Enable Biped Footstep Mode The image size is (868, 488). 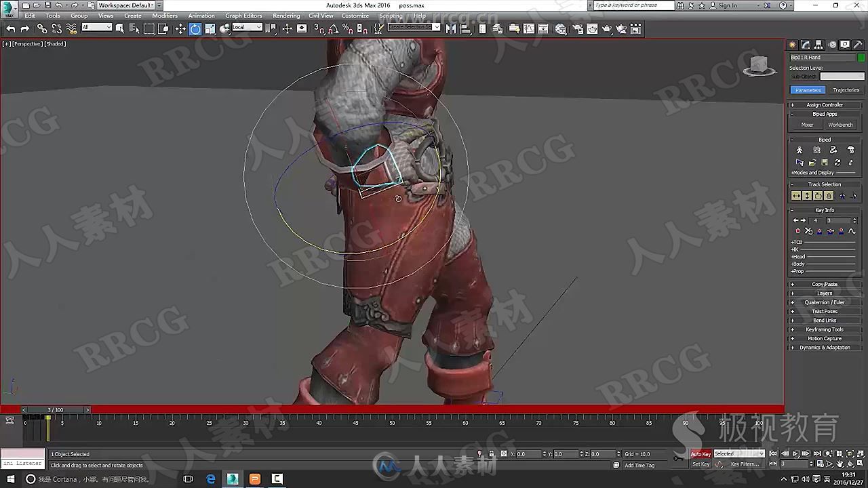coord(816,150)
